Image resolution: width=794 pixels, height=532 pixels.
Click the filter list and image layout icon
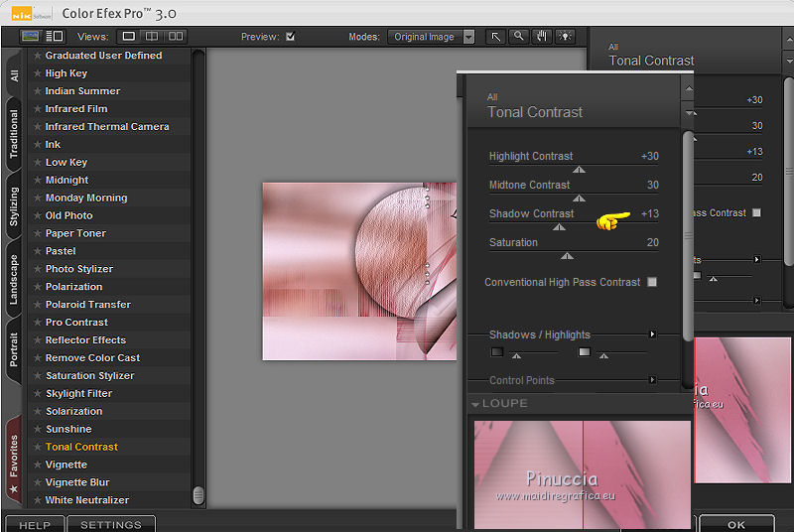click(55, 36)
